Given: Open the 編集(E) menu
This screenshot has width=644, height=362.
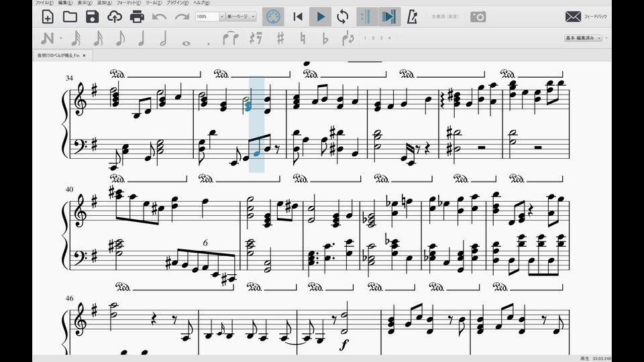Looking at the screenshot, I should (65, 3).
